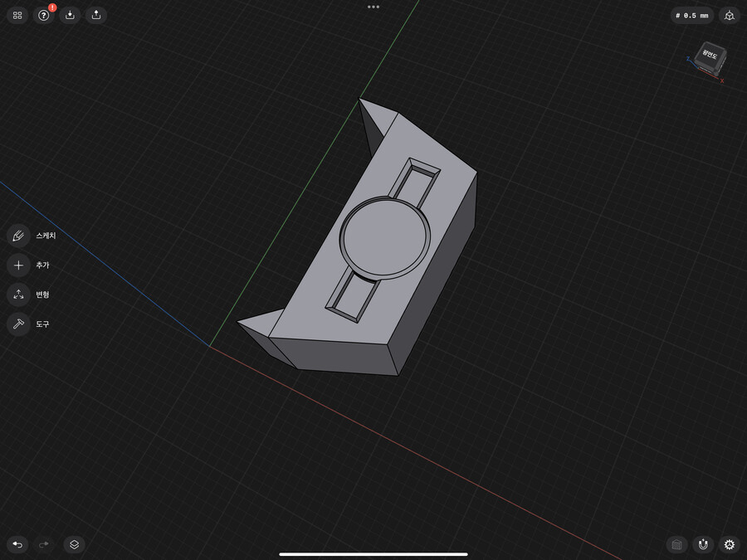This screenshot has height=560, width=747.
Task: Open the grid spacing 0.5 mm setting
Action: [x=691, y=15]
